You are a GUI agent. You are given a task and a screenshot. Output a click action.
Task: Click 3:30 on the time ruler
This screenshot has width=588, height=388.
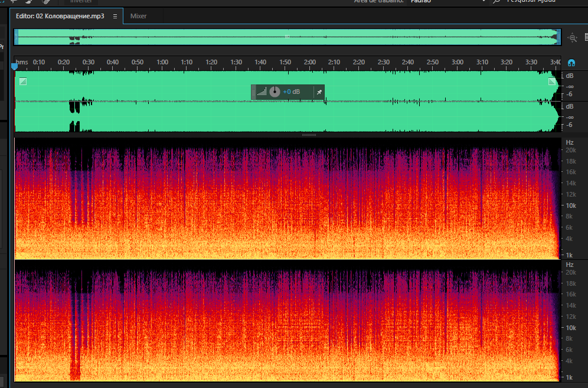coord(531,62)
